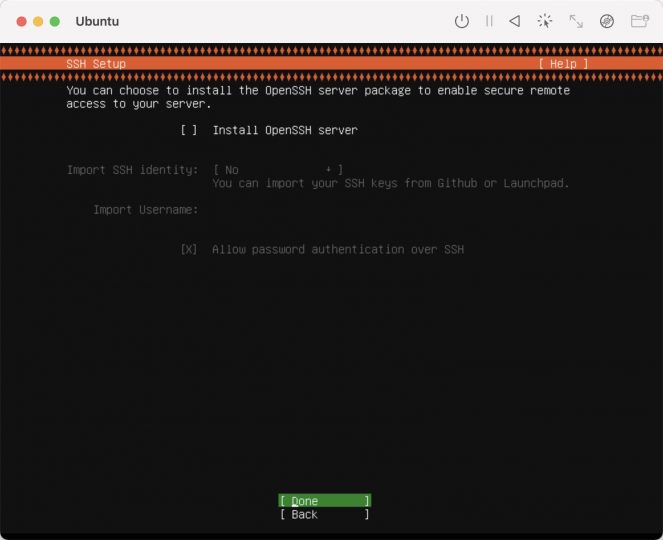
Task: Select the Done button
Action: 325,501
